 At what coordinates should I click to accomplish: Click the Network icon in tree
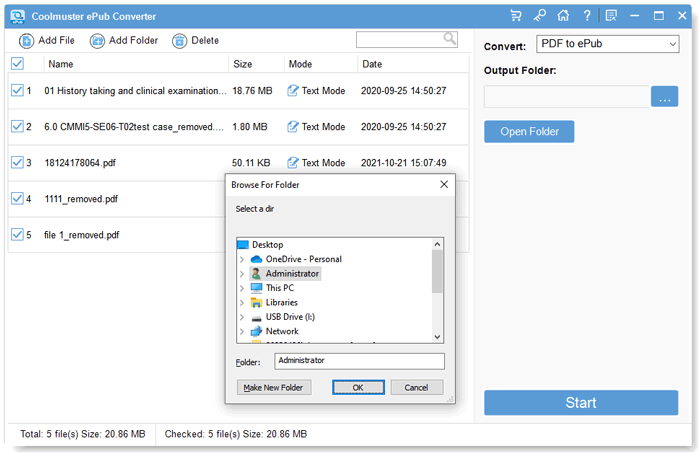coord(256,331)
